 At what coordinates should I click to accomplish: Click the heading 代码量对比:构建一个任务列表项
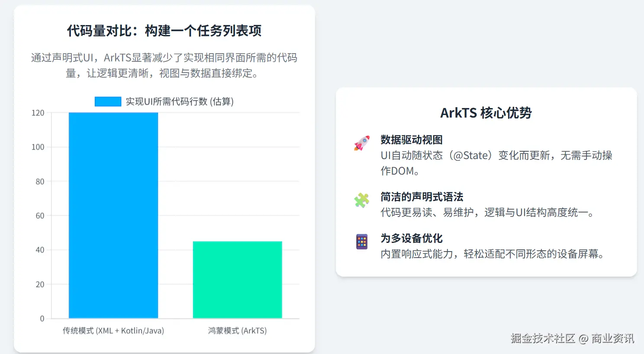(164, 31)
